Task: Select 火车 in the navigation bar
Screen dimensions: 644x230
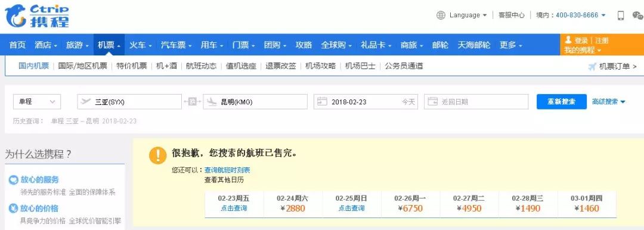Action: point(141,45)
